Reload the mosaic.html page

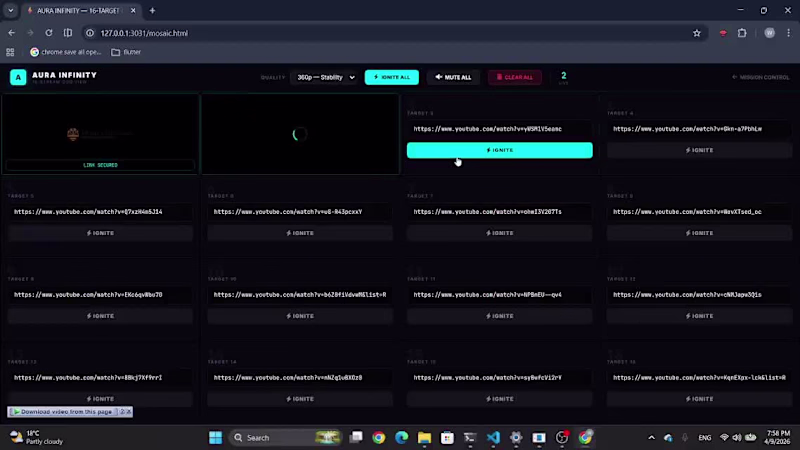(48, 33)
